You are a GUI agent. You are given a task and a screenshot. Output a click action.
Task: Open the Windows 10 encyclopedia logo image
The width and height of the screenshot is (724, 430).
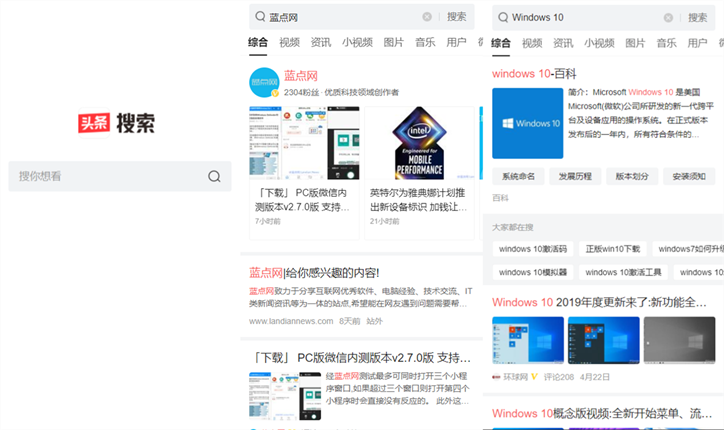[x=527, y=123]
